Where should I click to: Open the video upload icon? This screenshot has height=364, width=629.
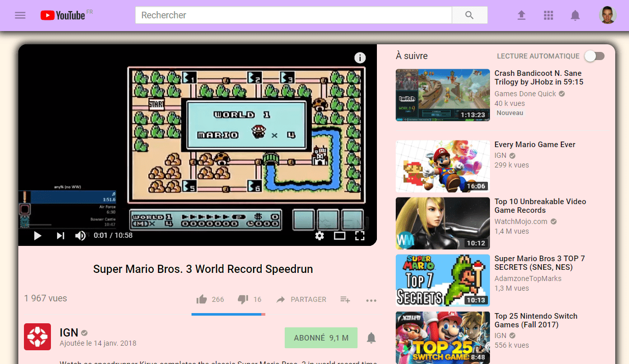pos(521,15)
